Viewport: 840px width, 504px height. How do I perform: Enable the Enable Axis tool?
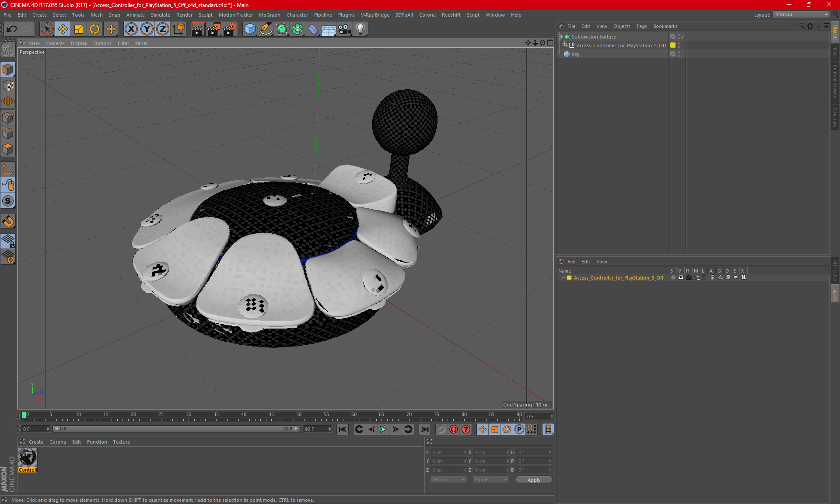[8, 169]
